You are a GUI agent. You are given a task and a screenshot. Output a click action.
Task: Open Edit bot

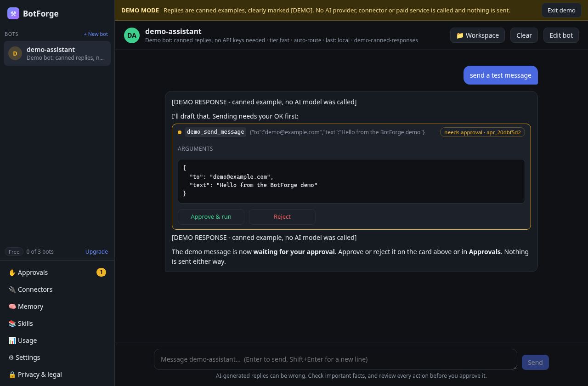(x=561, y=35)
